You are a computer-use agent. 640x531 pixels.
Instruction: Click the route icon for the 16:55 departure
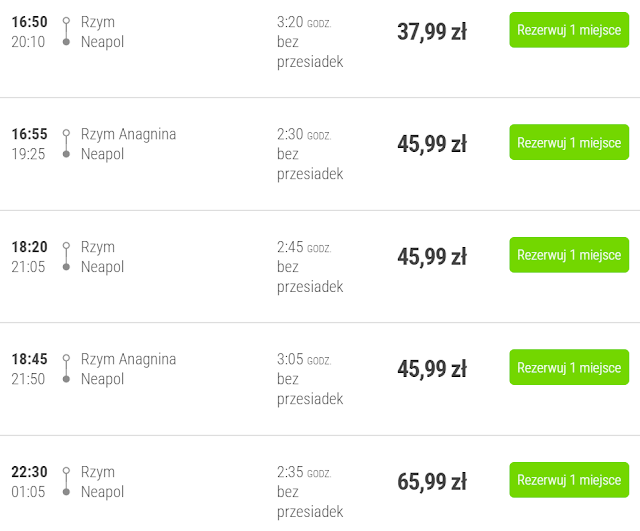66,144
